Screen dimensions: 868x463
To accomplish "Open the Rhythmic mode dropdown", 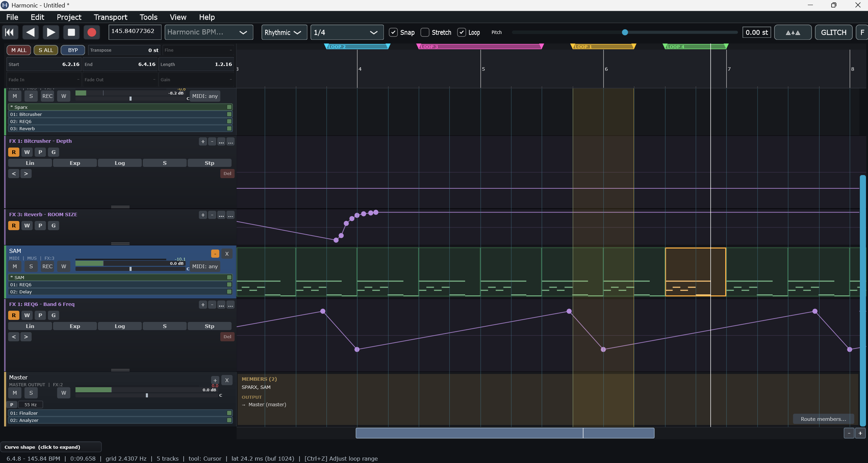I will tap(284, 32).
